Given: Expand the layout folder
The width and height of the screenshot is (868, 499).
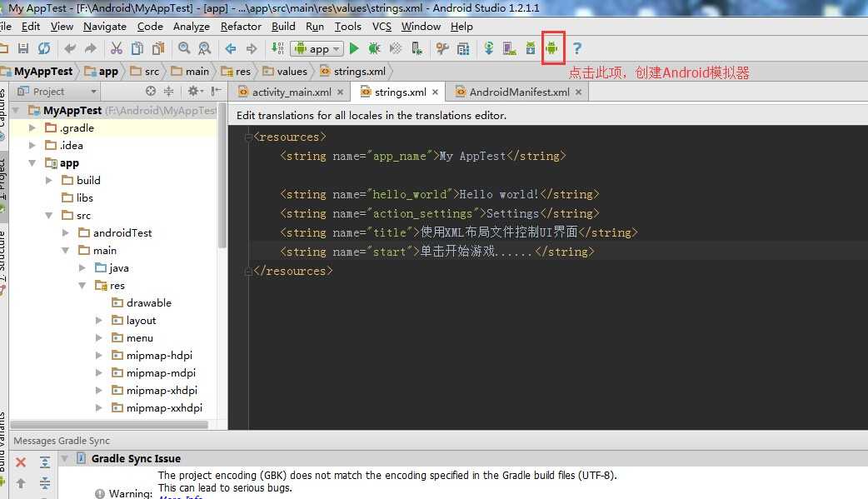Looking at the screenshot, I should pyautogui.click(x=98, y=321).
